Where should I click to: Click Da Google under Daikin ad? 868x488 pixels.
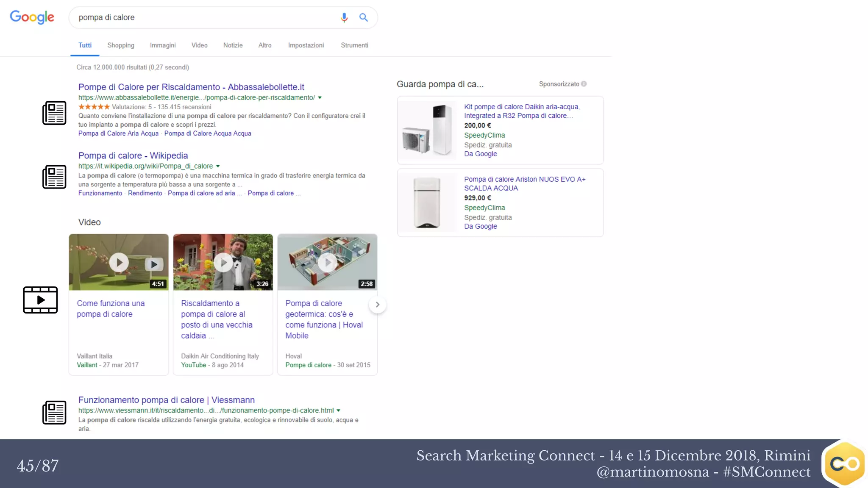[481, 154]
